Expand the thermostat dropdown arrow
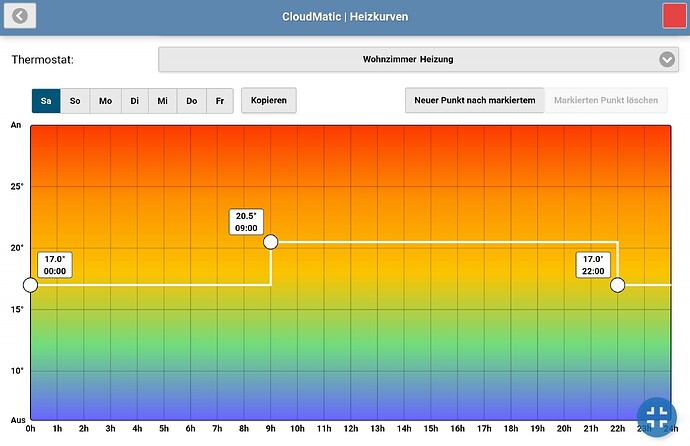690x446 pixels. point(668,60)
